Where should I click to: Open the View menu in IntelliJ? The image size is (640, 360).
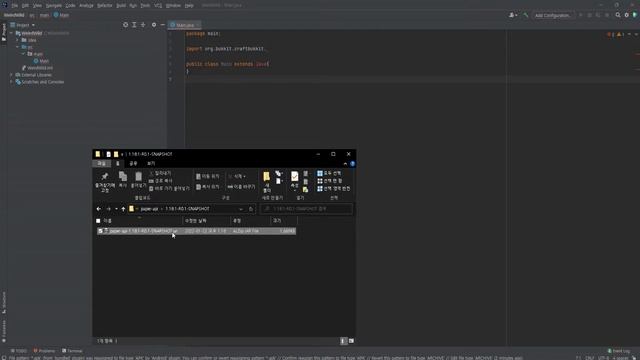pyautogui.click(x=37, y=6)
